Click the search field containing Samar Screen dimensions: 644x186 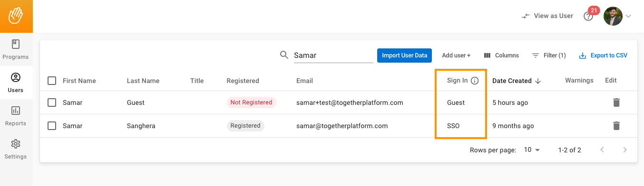(333, 56)
